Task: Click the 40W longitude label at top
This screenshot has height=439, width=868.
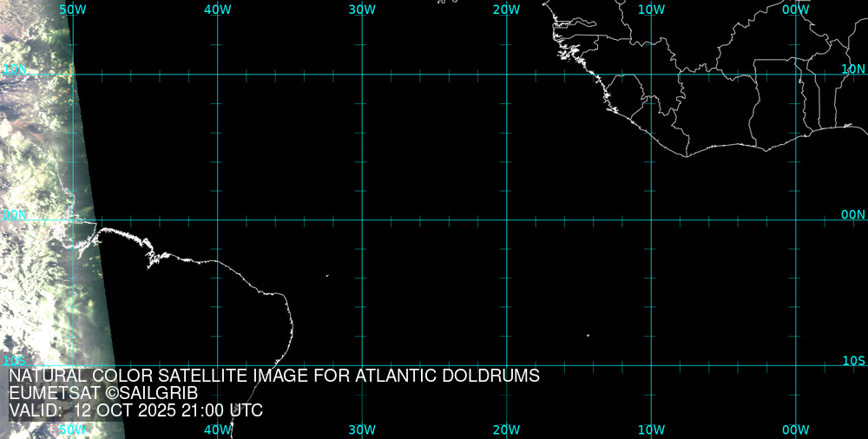Action: [x=217, y=10]
